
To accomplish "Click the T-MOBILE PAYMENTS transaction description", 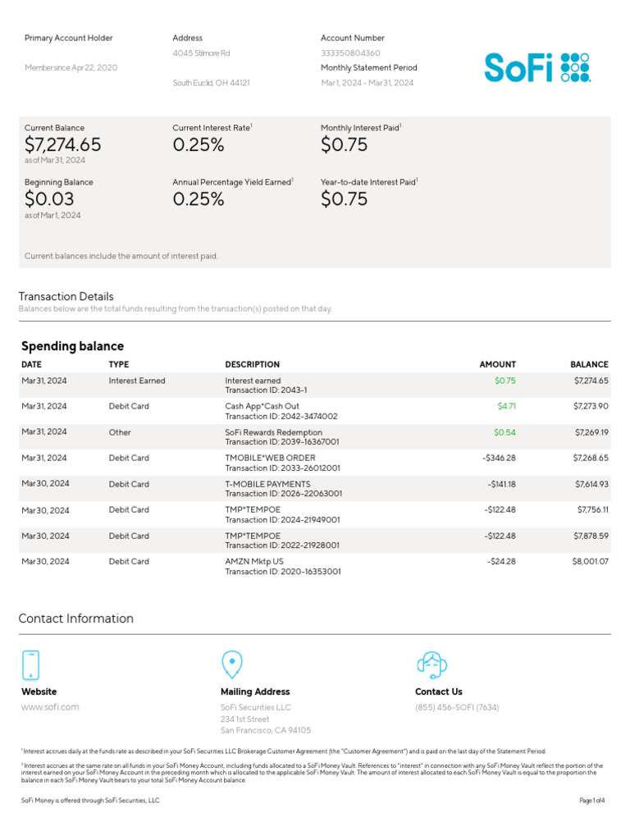I will click(267, 484).
